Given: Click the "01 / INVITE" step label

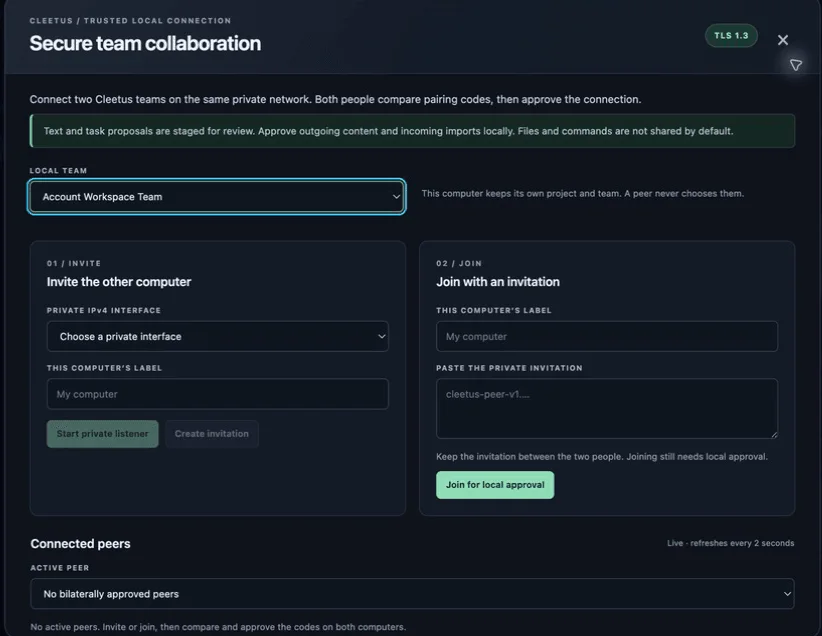Looking at the screenshot, I should click(74, 263).
